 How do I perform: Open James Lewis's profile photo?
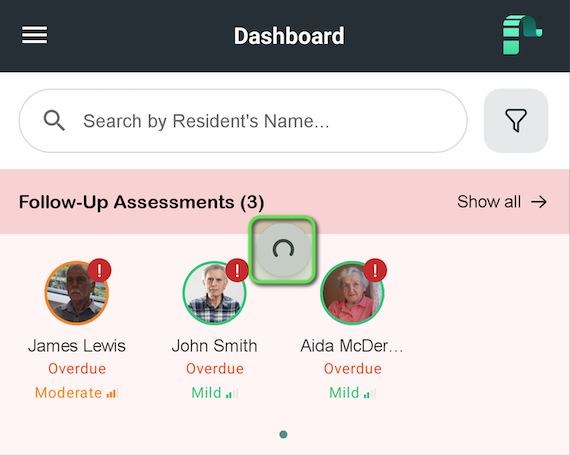click(77, 293)
